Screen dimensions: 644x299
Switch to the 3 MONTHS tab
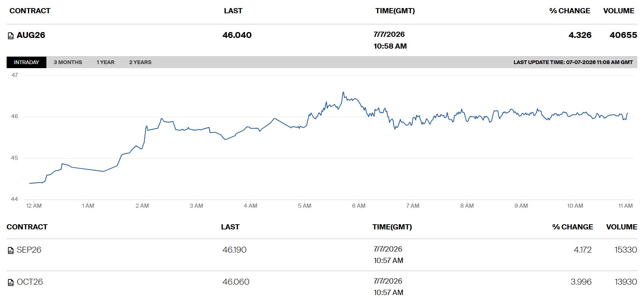click(68, 62)
